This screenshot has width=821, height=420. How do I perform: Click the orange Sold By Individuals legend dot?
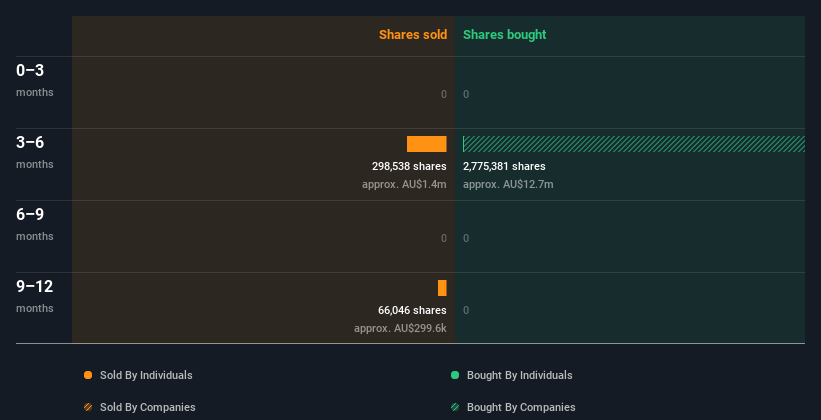88,375
